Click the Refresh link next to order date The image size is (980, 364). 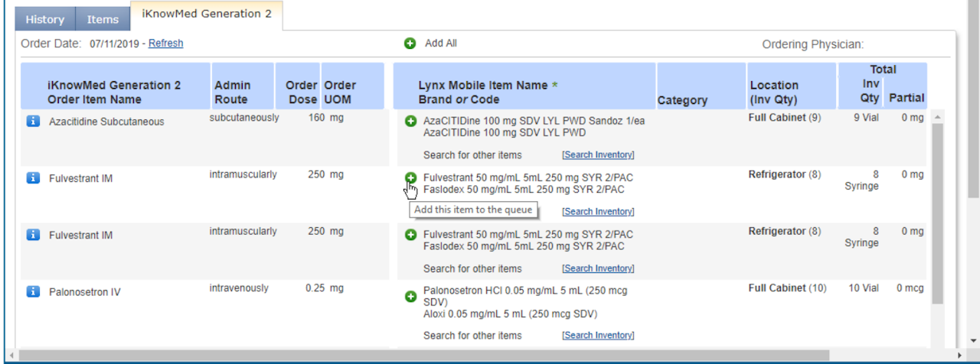click(x=165, y=44)
